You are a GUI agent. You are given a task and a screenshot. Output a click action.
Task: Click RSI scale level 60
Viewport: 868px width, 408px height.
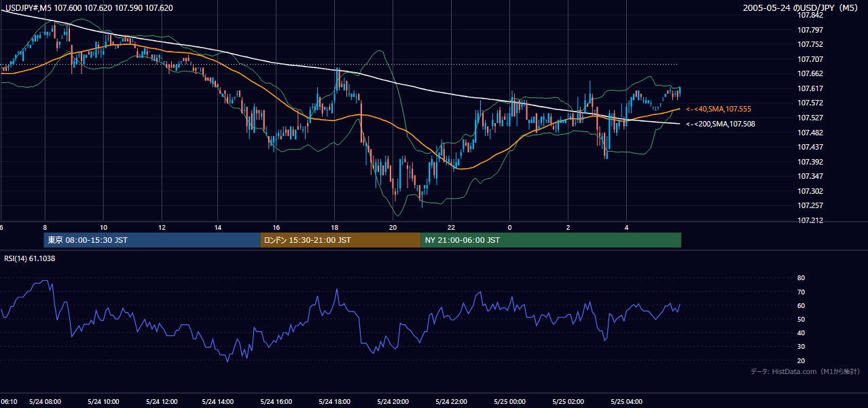(x=801, y=305)
